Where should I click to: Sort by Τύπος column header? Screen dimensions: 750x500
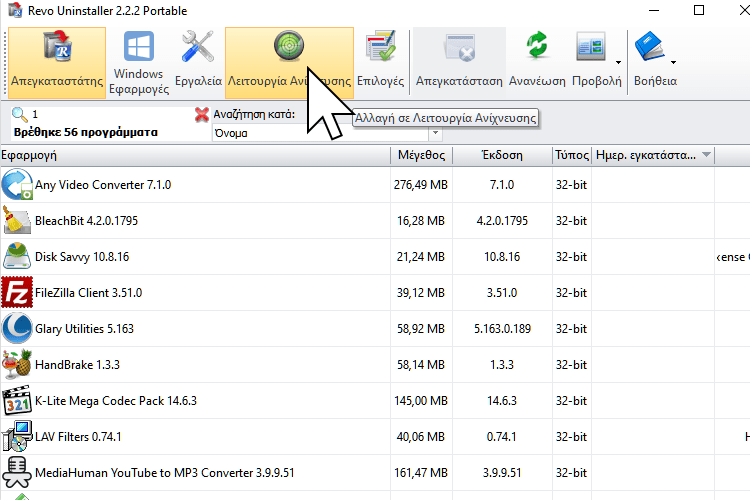(x=572, y=156)
